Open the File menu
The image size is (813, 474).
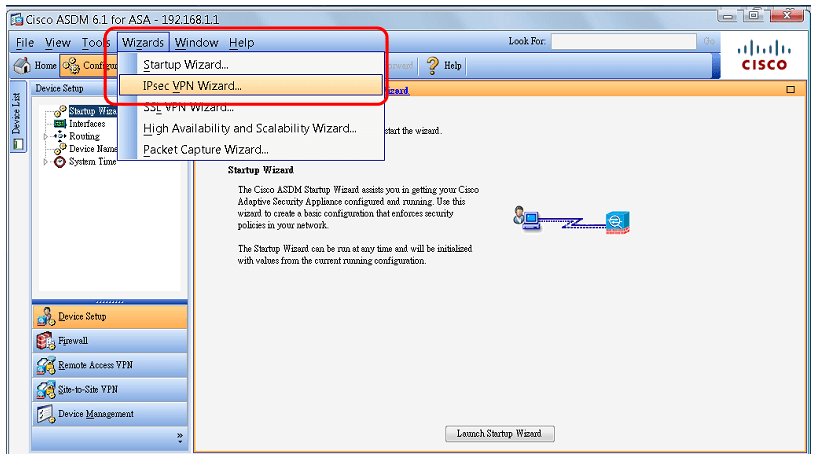(x=25, y=43)
